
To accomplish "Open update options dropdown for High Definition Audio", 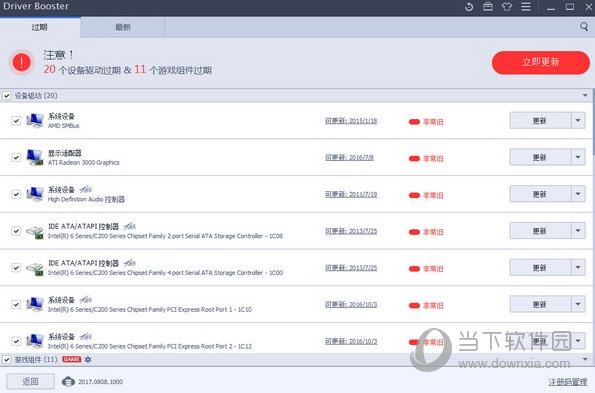I will (x=578, y=194).
